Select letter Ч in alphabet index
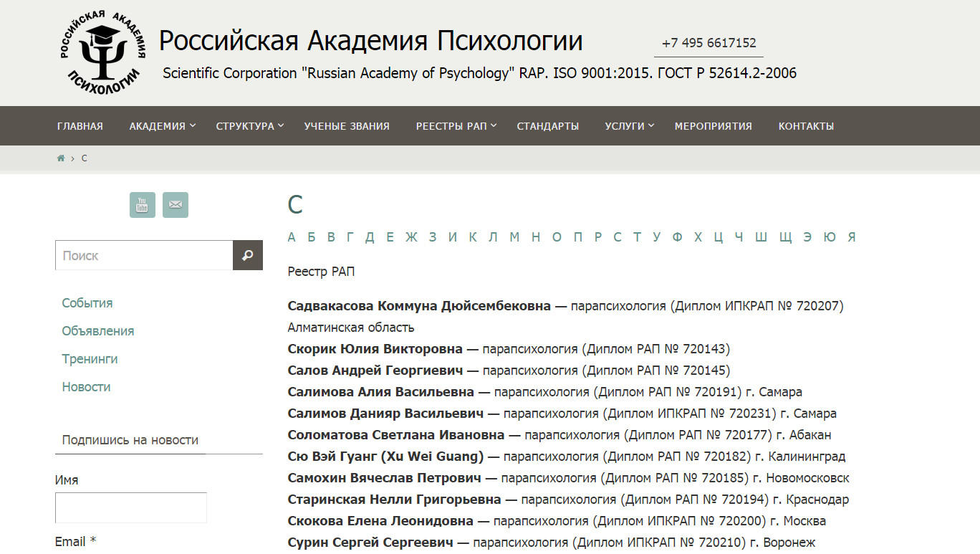Viewport: 980px width, 554px height. click(739, 237)
